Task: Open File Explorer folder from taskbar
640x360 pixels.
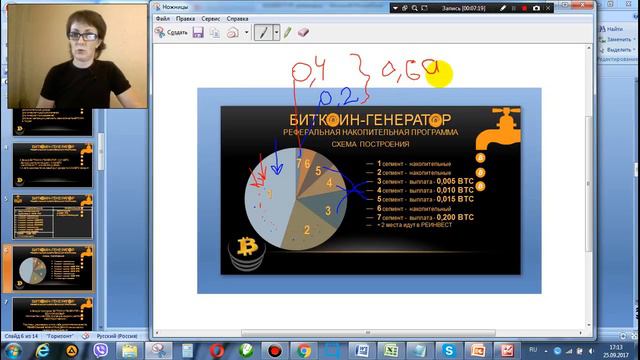Action: (x=129, y=351)
